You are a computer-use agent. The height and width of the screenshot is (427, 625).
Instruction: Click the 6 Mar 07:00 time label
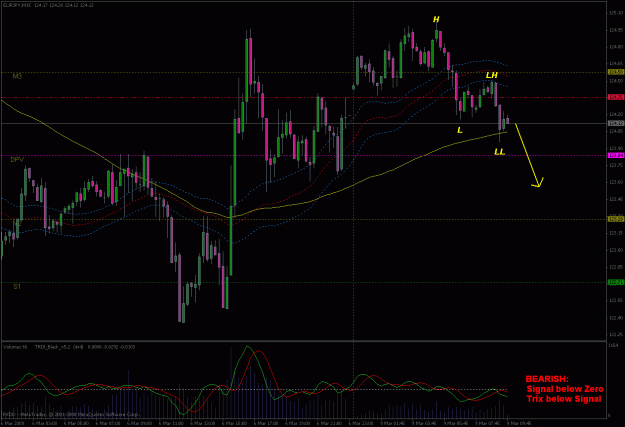(x=108, y=423)
